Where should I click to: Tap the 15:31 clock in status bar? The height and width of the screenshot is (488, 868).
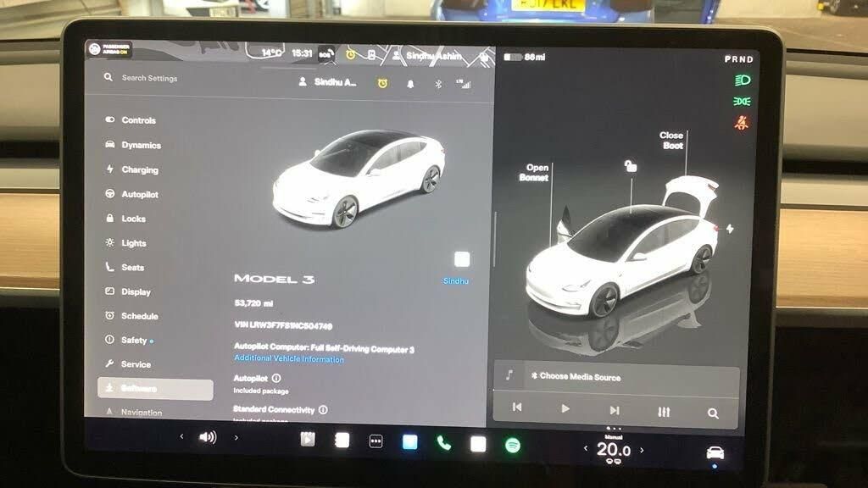point(302,53)
